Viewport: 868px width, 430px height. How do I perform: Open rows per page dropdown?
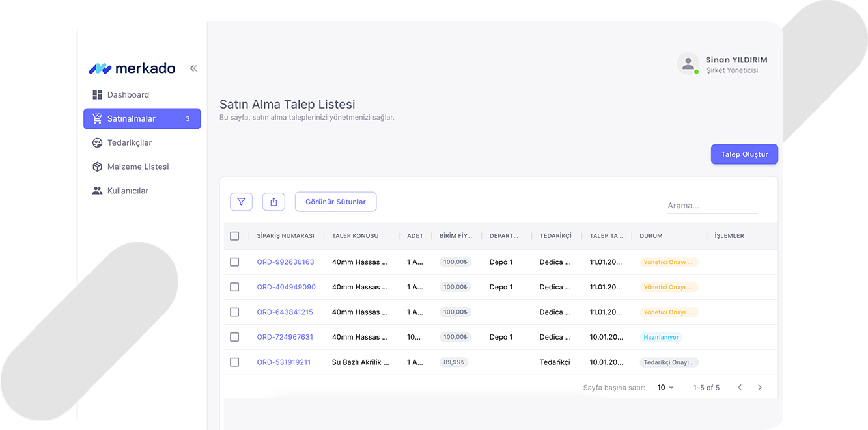coord(665,388)
